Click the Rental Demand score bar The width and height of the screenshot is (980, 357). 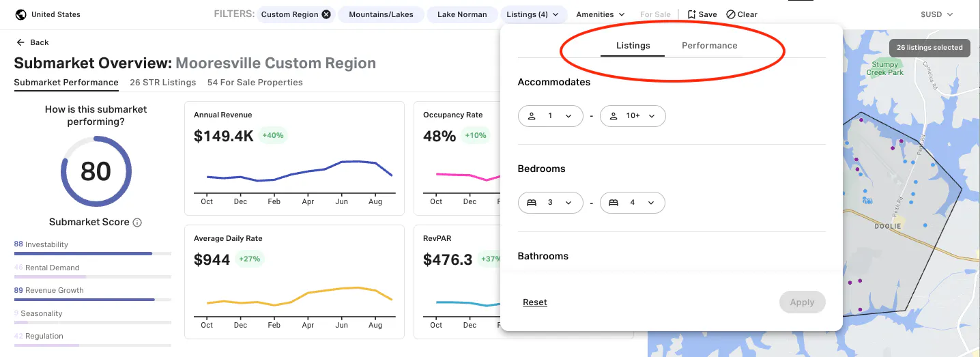click(93, 276)
